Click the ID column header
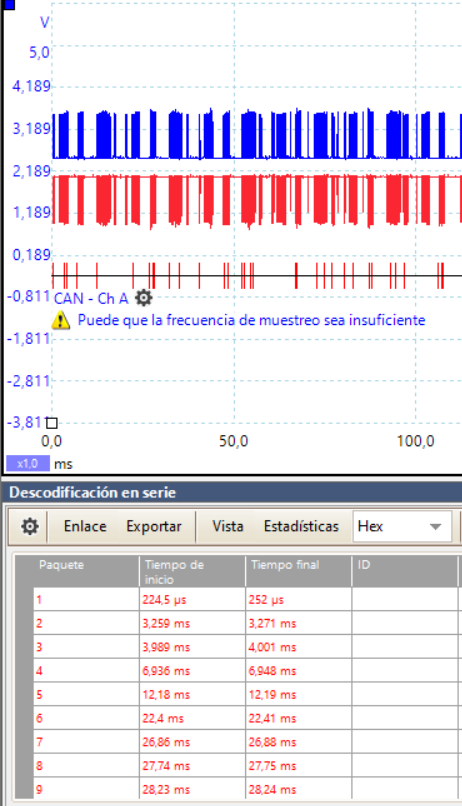 (x=404, y=571)
